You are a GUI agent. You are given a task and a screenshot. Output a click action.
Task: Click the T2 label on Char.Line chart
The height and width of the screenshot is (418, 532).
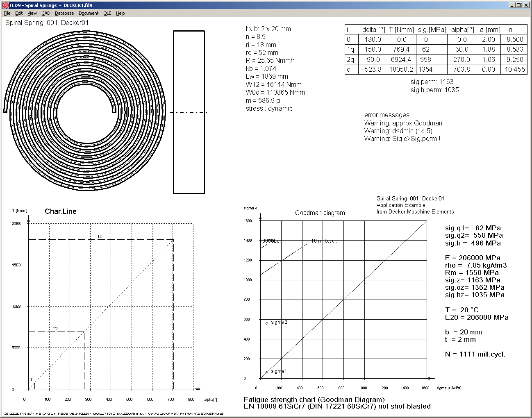[x=55, y=329]
